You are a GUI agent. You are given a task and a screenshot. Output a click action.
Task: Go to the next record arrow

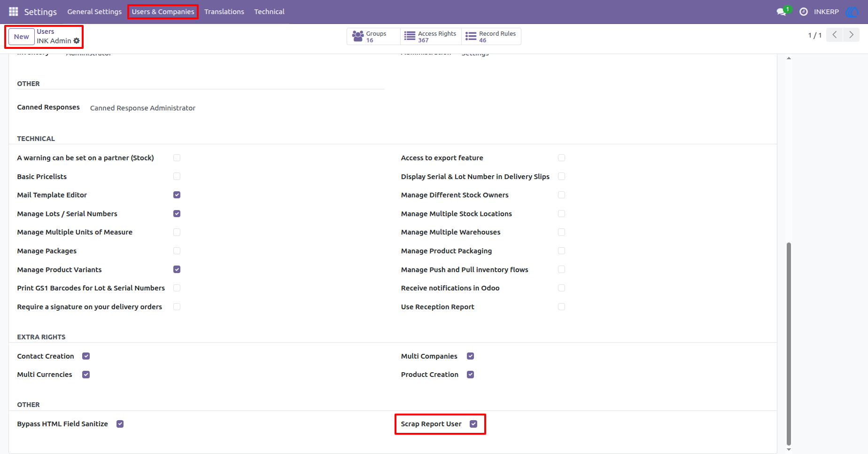click(851, 35)
